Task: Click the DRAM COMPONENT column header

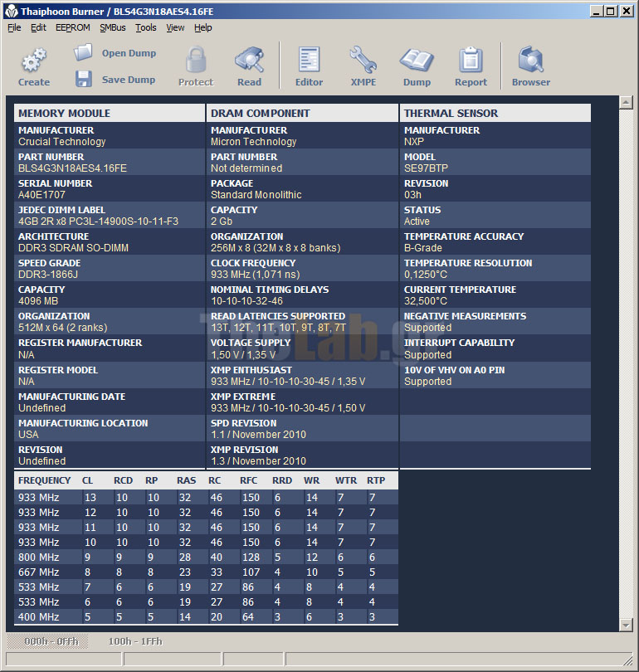Action: [x=302, y=113]
